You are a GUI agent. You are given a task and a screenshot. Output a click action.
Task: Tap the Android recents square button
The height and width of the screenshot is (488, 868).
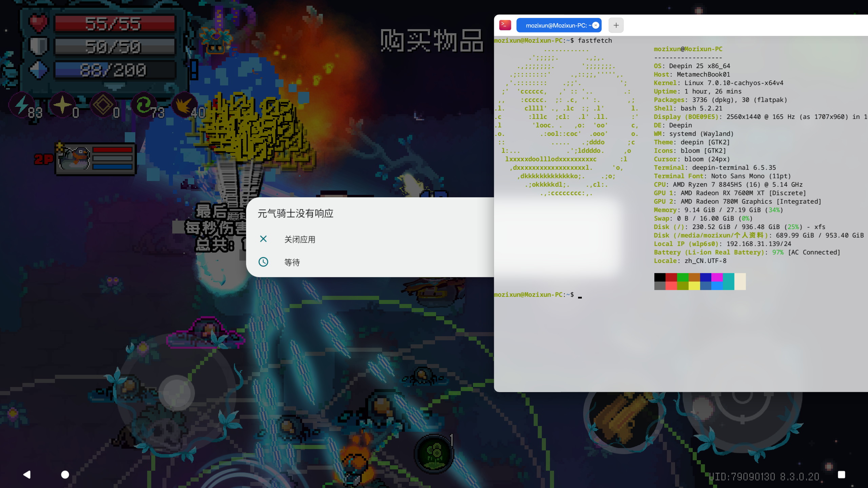click(841, 474)
